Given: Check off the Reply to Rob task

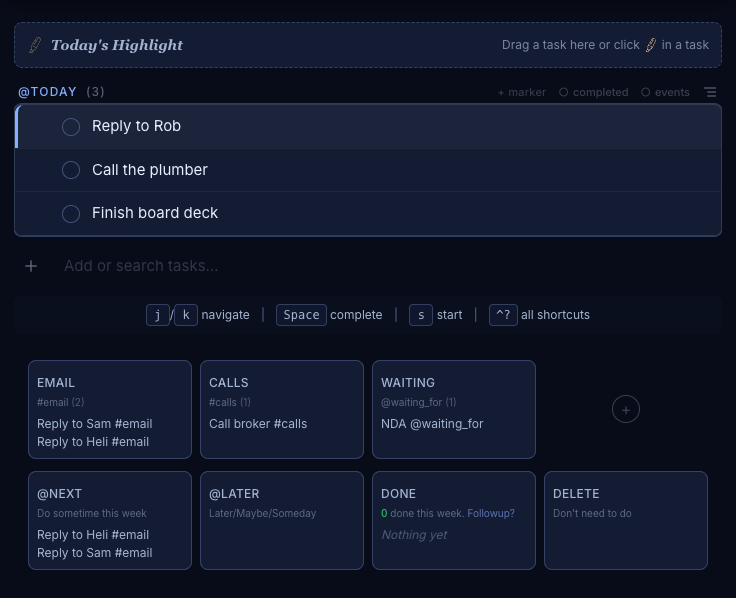Looking at the screenshot, I should click(71, 127).
